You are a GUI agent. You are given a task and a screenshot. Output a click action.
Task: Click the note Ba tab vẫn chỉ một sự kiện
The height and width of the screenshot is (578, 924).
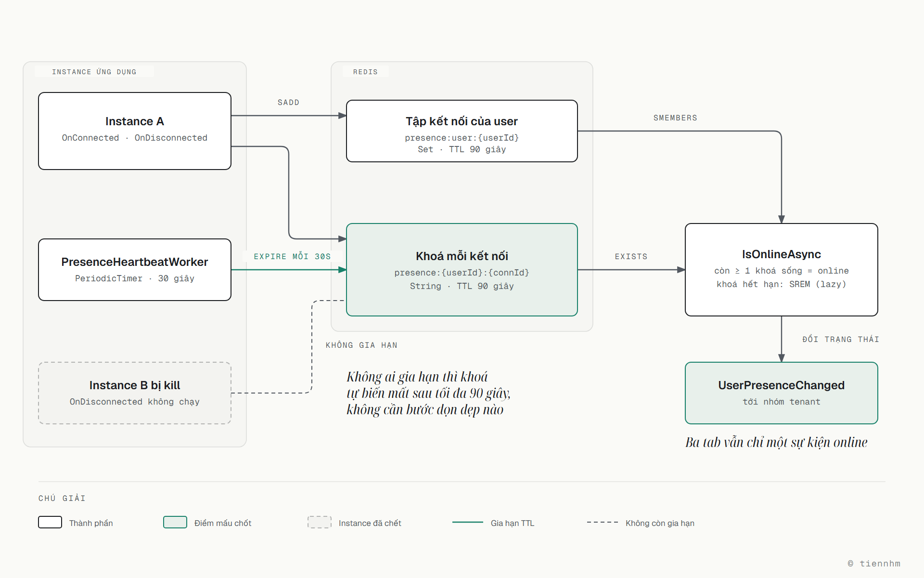coord(776,442)
